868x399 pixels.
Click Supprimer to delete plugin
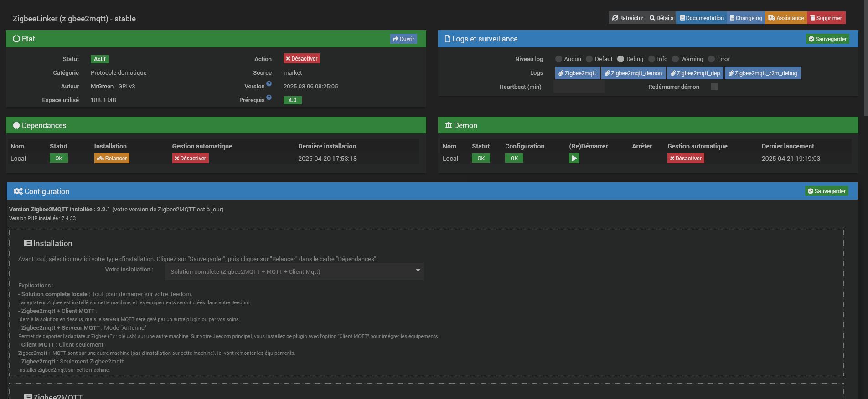coord(826,18)
